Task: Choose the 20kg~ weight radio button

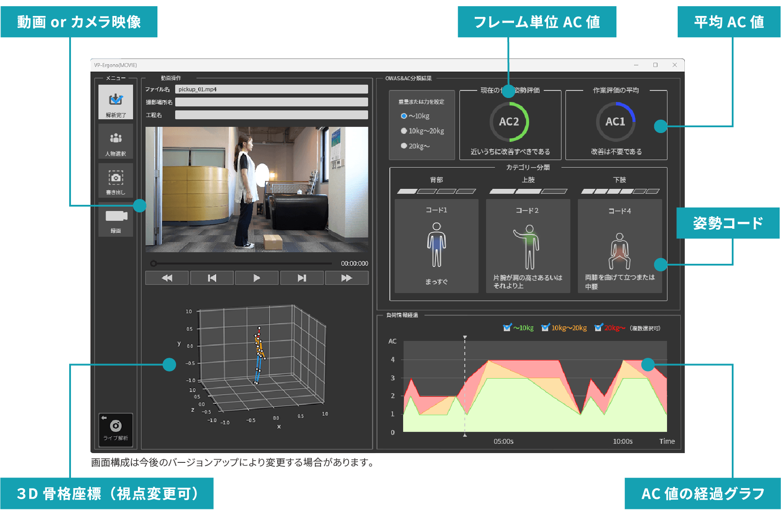Action: (404, 146)
